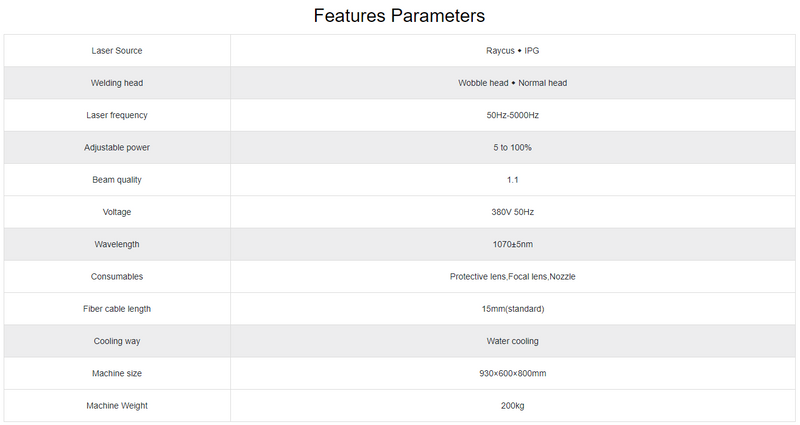Click Wobble head Normal head value
Screen dimensions: 800x425
click(x=512, y=83)
